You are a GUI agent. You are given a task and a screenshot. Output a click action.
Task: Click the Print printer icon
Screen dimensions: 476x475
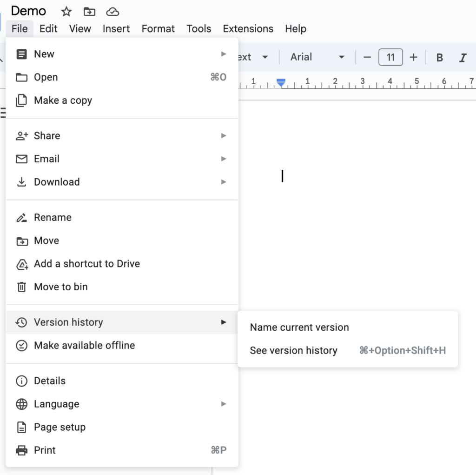pos(21,450)
